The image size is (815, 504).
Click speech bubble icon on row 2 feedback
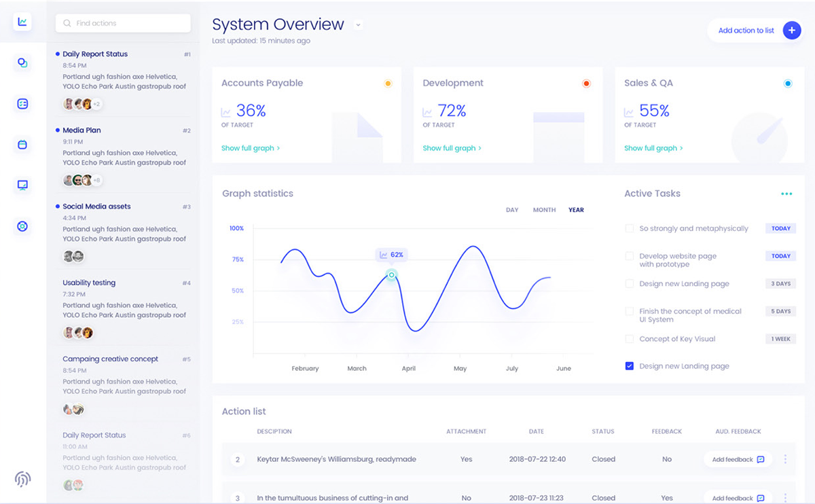tap(761, 460)
